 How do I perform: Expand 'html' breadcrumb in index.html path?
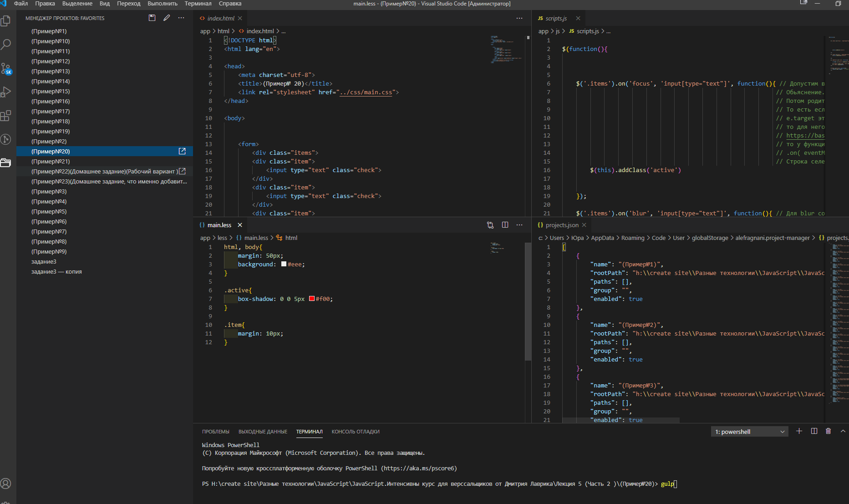pyautogui.click(x=224, y=31)
